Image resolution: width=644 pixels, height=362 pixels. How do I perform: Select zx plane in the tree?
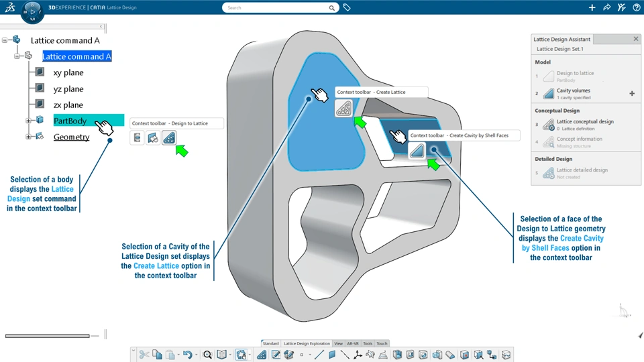coord(68,105)
